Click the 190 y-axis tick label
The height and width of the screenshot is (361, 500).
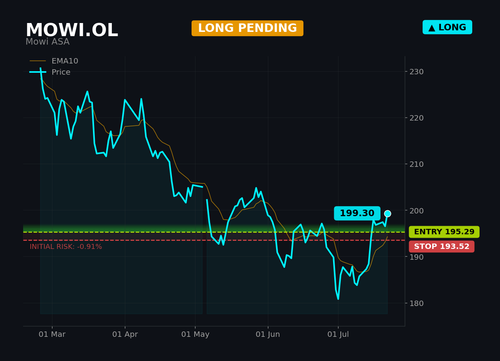pyautogui.click(x=417, y=257)
